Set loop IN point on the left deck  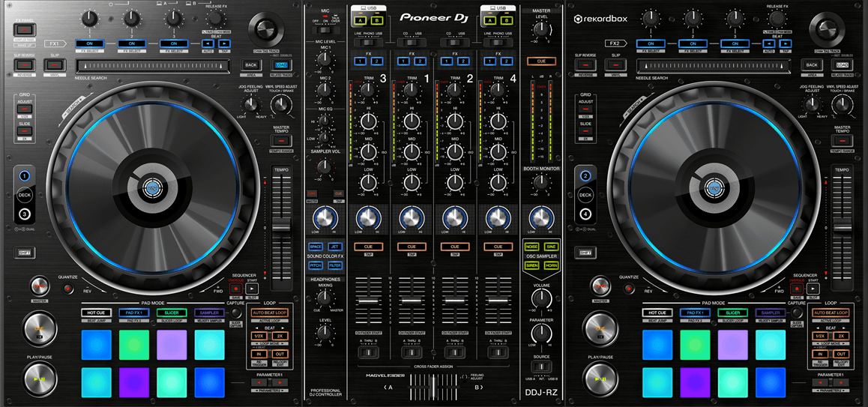click(259, 355)
